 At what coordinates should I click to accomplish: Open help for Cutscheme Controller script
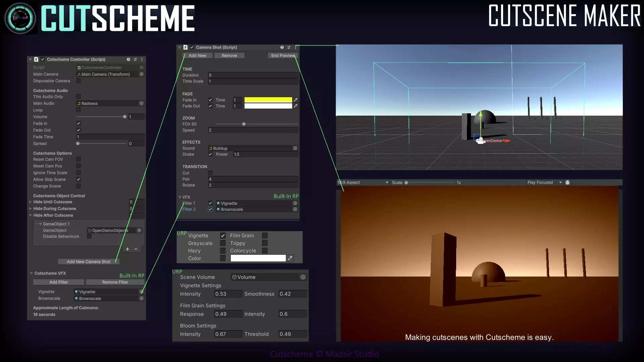point(128,59)
